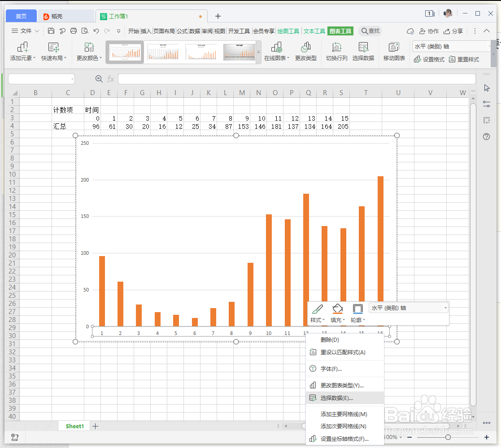The width and height of the screenshot is (501, 448).
Task: Collapse the ribbon with the chevron
Action: (487, 30)
